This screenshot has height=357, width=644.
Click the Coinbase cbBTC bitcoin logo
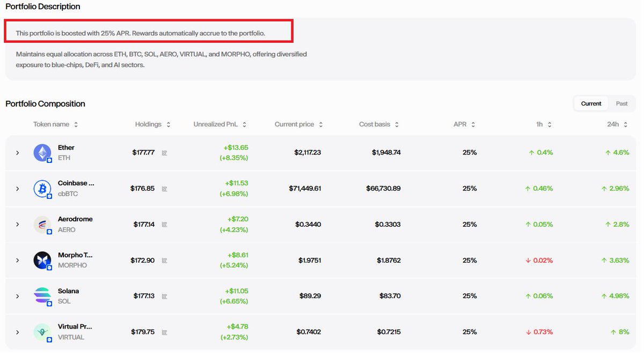(x=42, y=189)
